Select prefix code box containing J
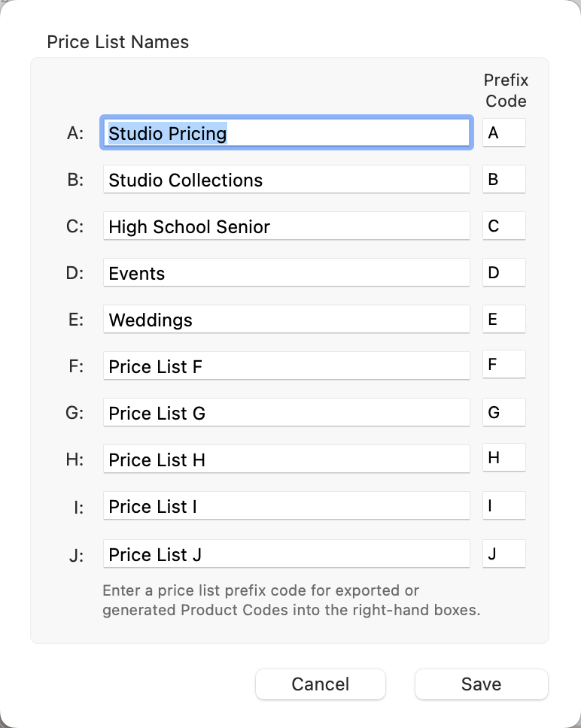Image resolution: width=581 pixels, height=728 pixels. coord(503,554)
